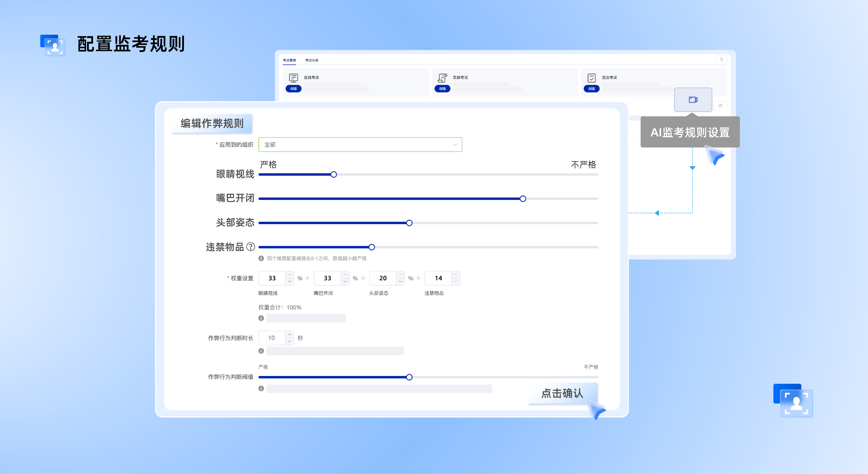This screenshot has width=868, height=474.
Task: Increase the 眼睛视线 weight stepper
Action: 289,275
